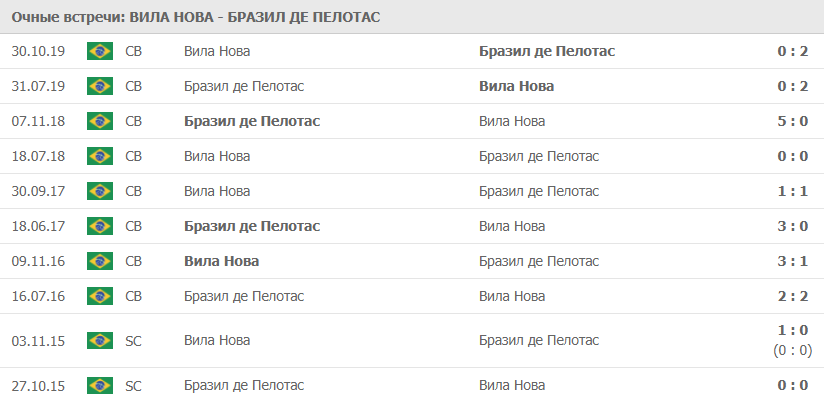The image size is (824, 403).
Task: Click the Brazil flag in the 30.10.19 row
Action: [x=100, y=51]
